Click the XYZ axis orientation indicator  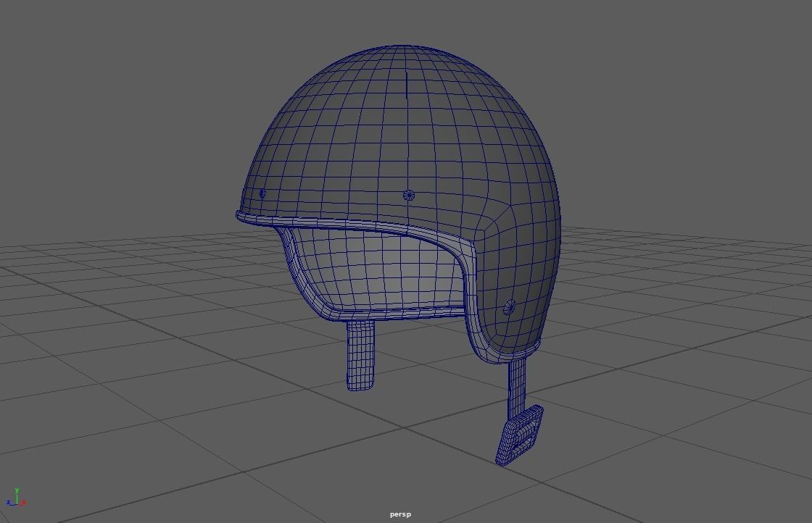(x=17, y=498)
